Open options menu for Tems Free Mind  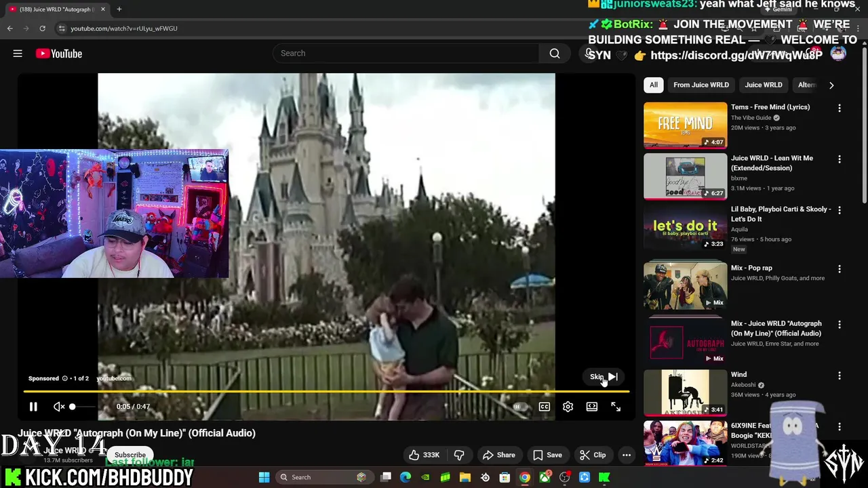840,108
